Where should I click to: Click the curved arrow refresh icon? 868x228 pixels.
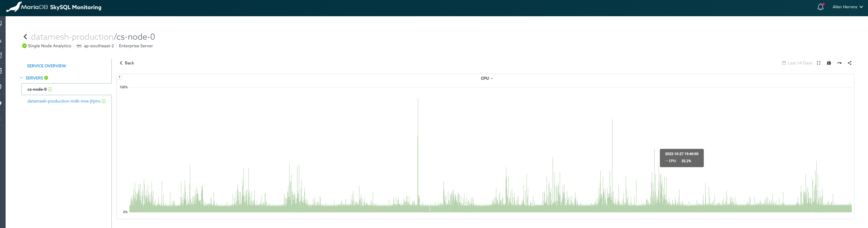pos(839,63)
